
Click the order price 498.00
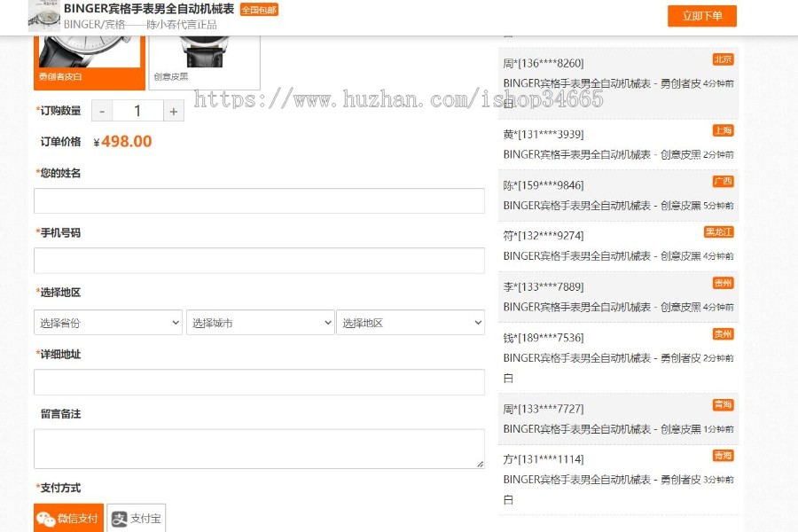pos(126,141)
